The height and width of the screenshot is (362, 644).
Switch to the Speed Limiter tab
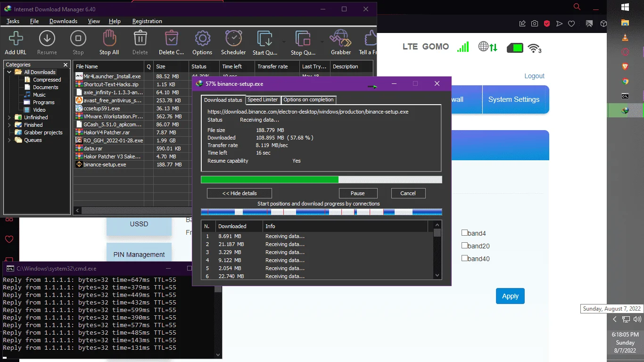[x=263, y=99]
